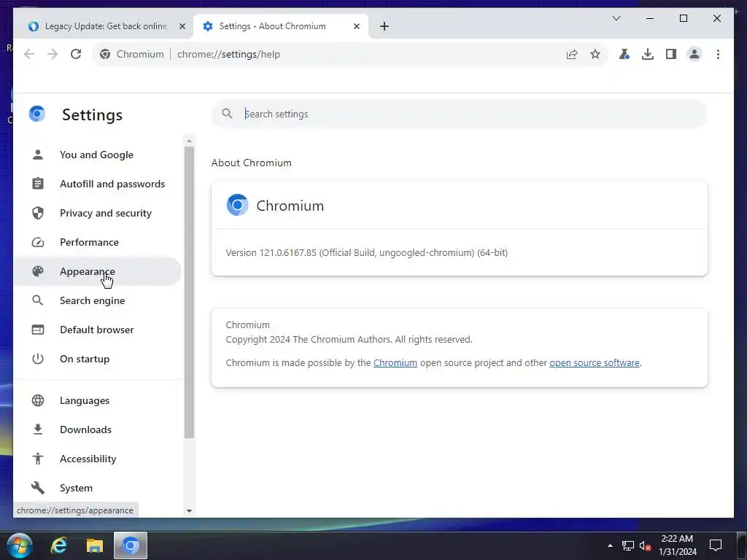Launch Internet Explorer from the taskbar

59,545
